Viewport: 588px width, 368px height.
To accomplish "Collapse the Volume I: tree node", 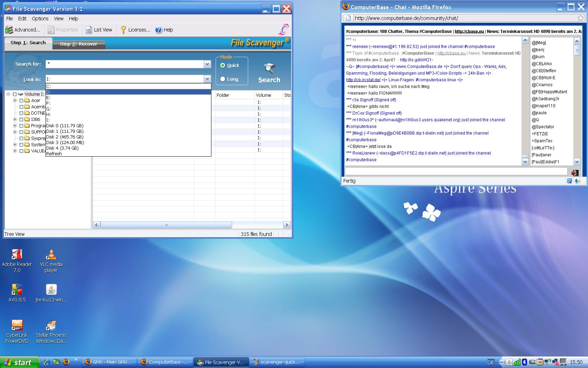I will pos(8,94).
